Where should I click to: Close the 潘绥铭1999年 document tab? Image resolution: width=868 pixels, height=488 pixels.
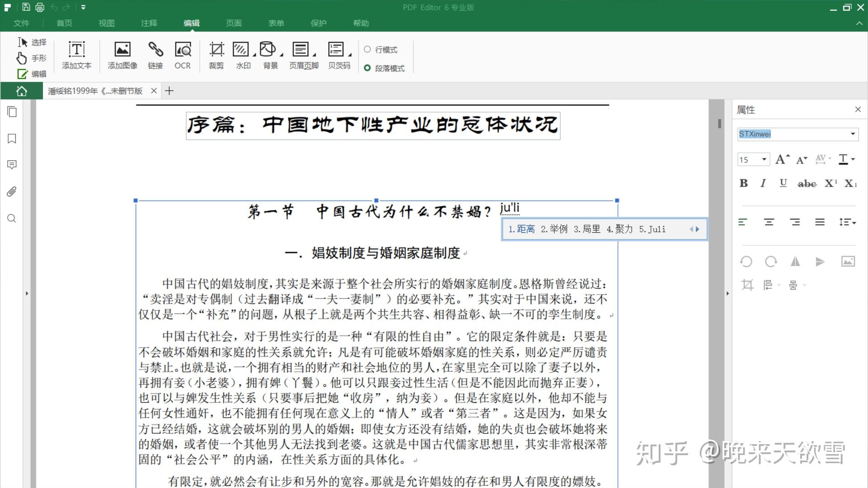pos(154,91)
